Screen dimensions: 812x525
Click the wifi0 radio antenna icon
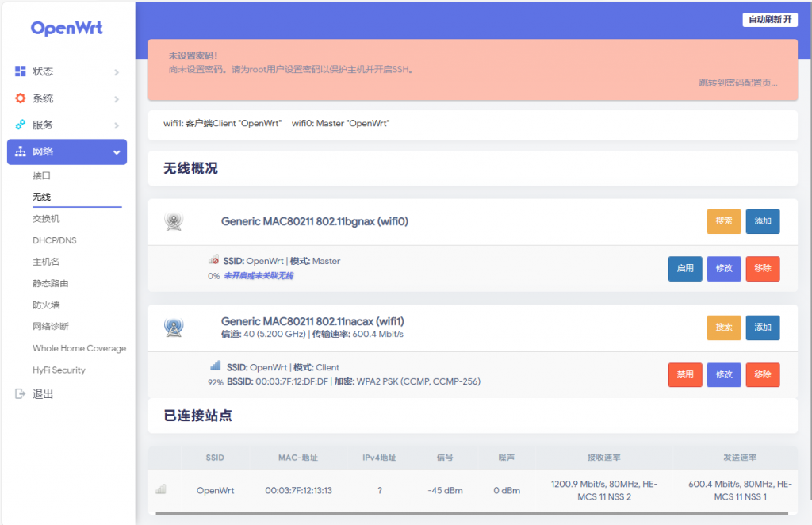[174, 221]
